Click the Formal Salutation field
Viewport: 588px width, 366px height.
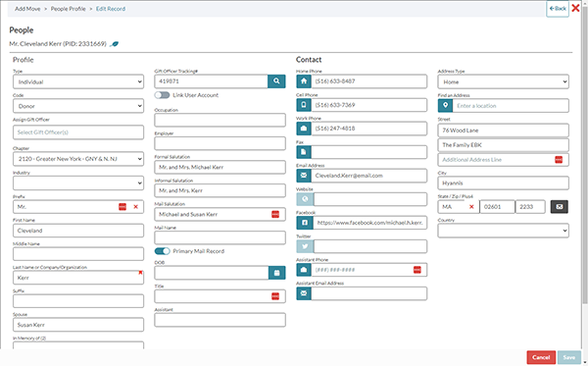[x=220, y=167]
